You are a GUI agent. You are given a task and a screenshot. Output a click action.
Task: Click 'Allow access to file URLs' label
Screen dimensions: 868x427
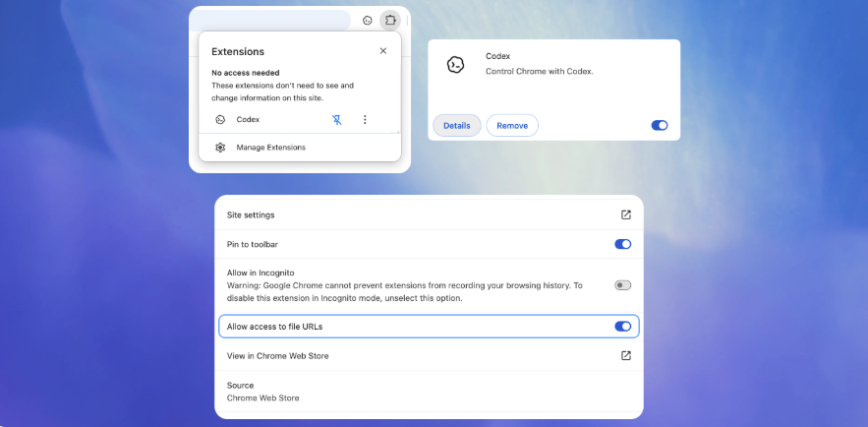coord(274,327)
